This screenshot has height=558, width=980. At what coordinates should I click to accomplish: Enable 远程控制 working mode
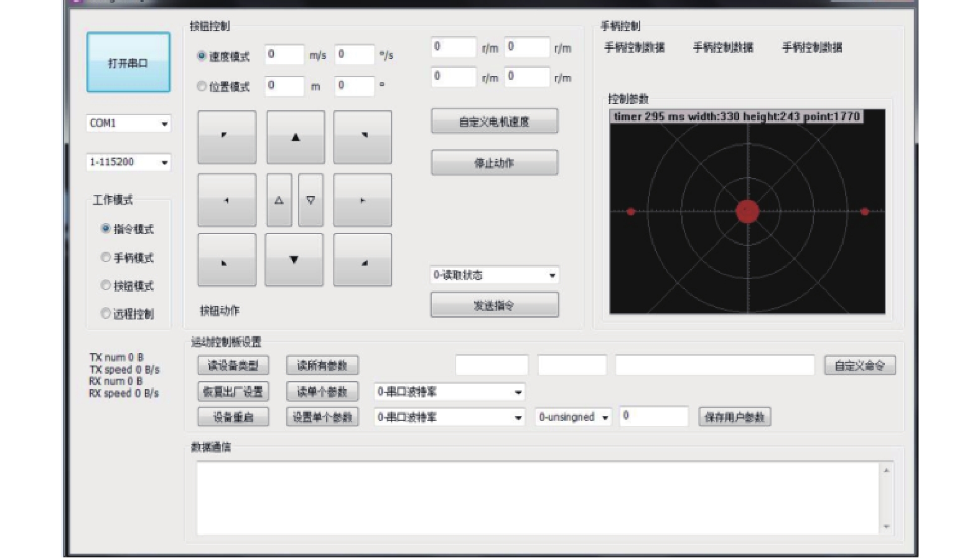tap(106, 313)
